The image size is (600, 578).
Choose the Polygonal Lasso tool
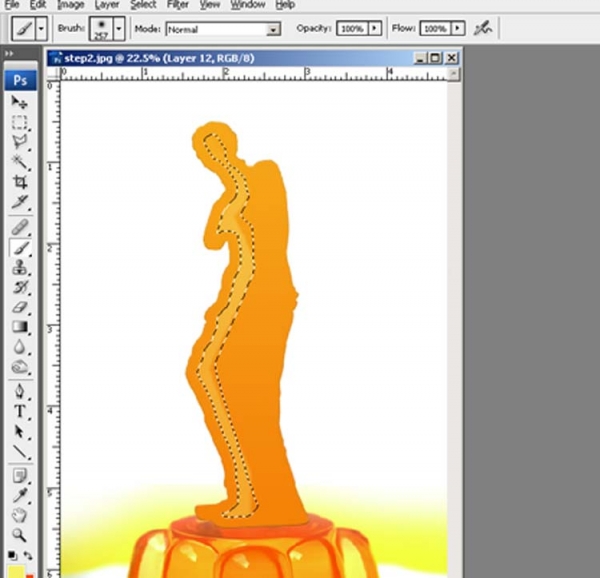pos(19,142)
